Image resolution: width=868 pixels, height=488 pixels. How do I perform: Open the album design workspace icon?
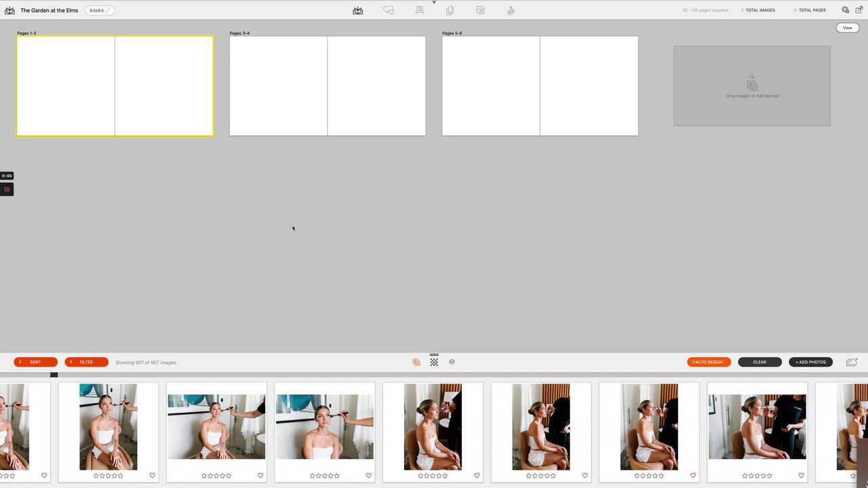pos(358,10)
